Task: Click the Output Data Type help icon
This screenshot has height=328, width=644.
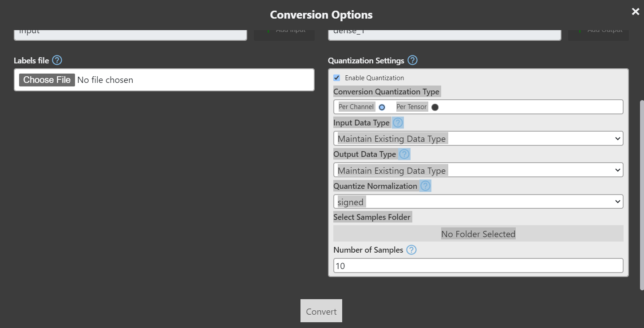Action: [x=404, y=154]
